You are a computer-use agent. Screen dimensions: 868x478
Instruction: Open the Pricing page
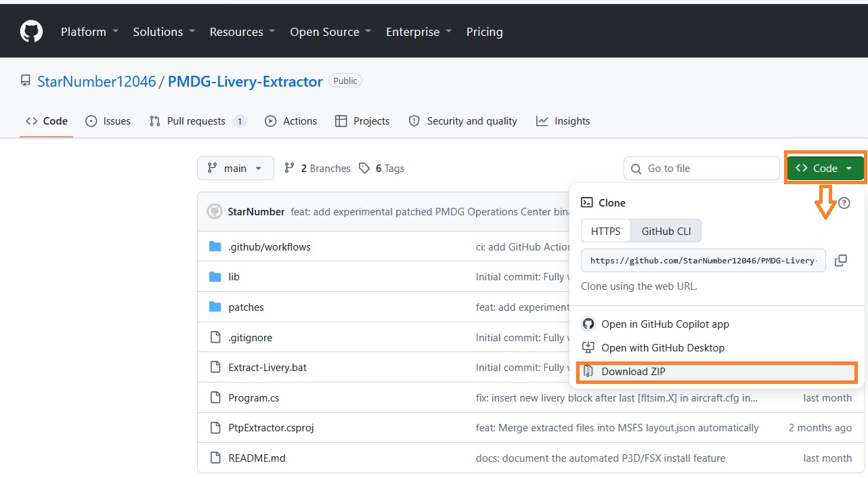pos(485,32)
